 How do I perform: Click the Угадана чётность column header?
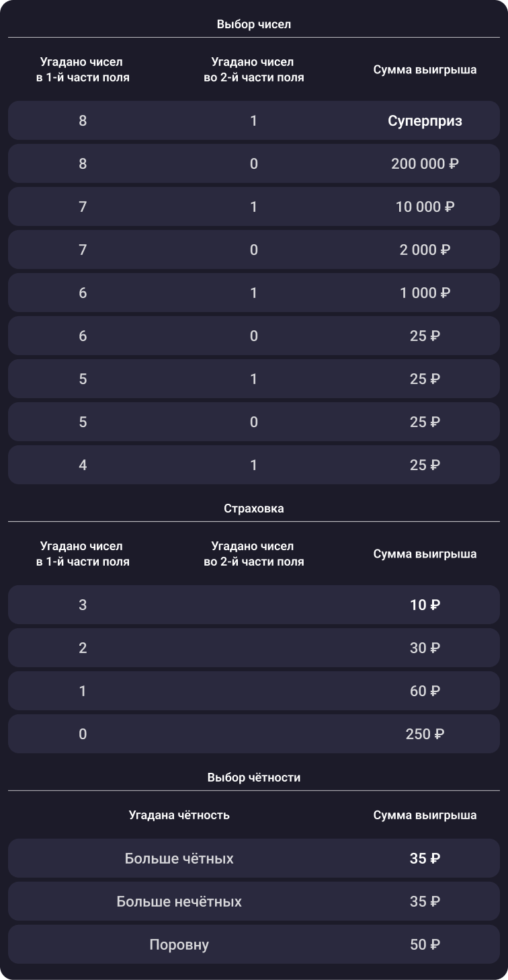point(179,815)
